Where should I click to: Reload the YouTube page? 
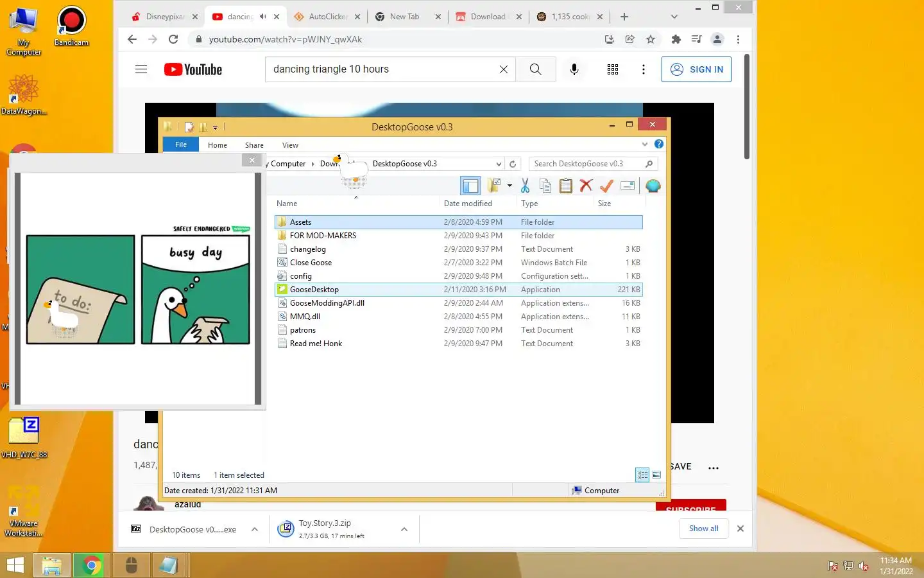coord(173,39)
